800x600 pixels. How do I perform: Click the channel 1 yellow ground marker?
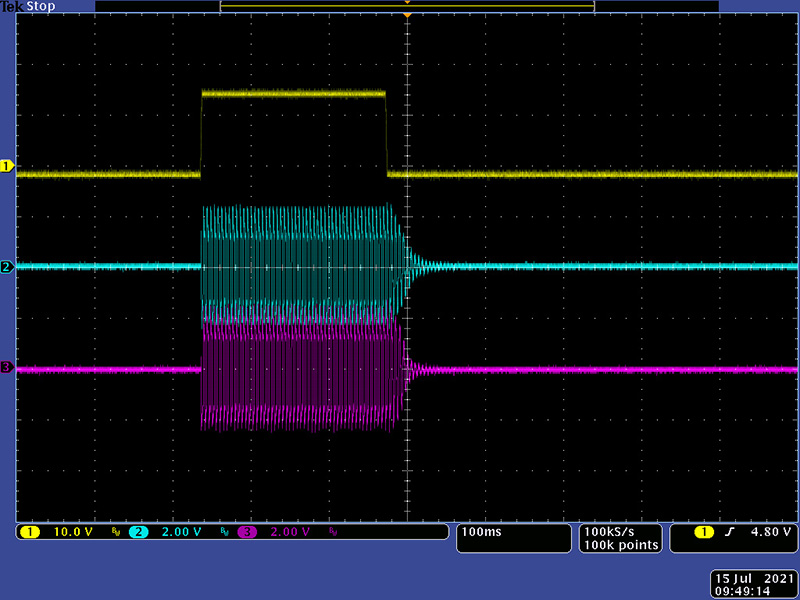coord(8,166)
